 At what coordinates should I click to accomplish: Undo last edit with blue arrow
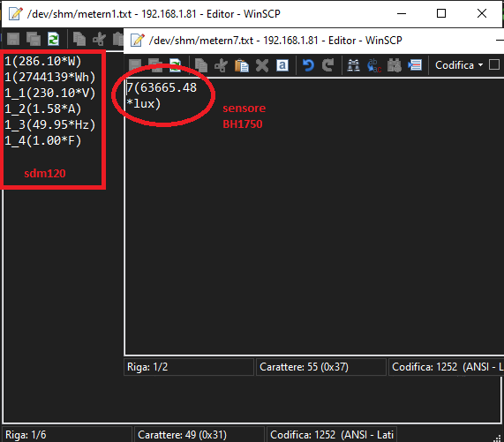pos(308,65)
